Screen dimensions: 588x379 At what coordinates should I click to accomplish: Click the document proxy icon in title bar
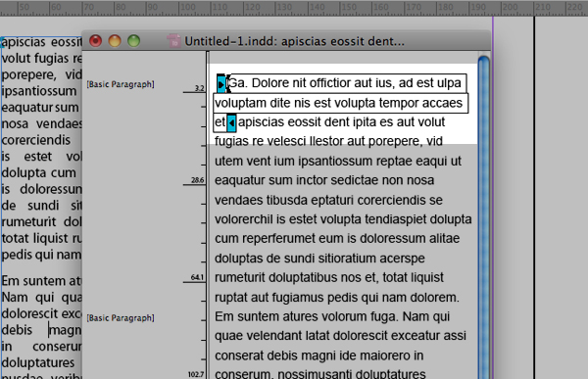173,41
